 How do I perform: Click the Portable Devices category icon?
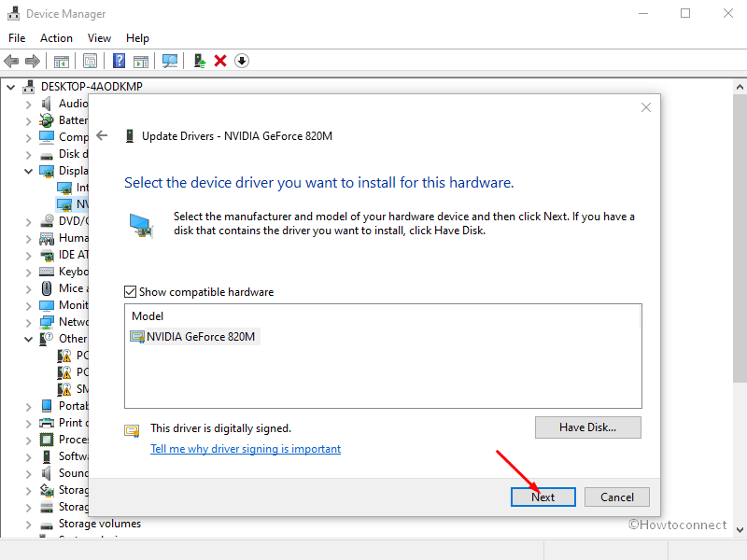(46, 406)
